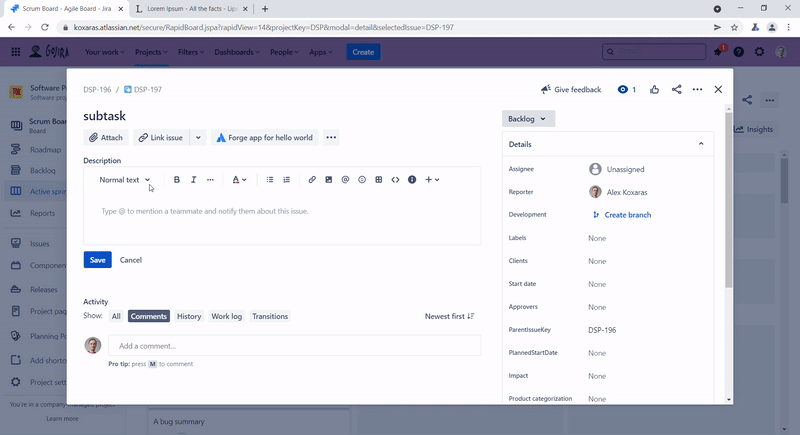This screenshot has width=800, height=435.
Task: Toggle bold formatting in description editor
Action: [177, 180]
